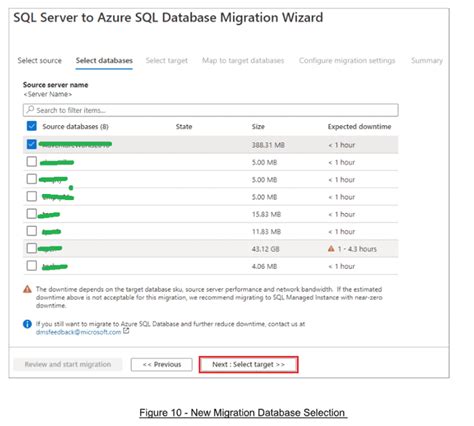This screenshot has height=426, width=474.
Task: Toggle the Source databases select-all checkbox
Action: click(x=32, y=126)
